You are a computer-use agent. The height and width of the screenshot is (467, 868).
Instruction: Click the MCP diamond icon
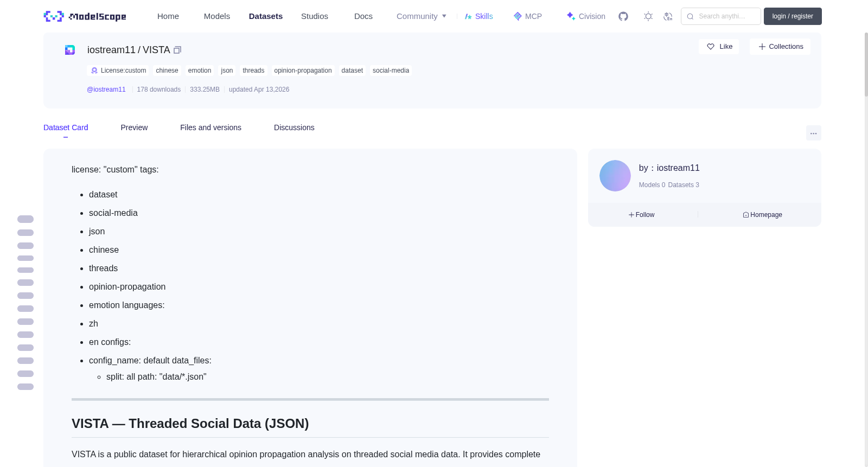coord(518,16)
